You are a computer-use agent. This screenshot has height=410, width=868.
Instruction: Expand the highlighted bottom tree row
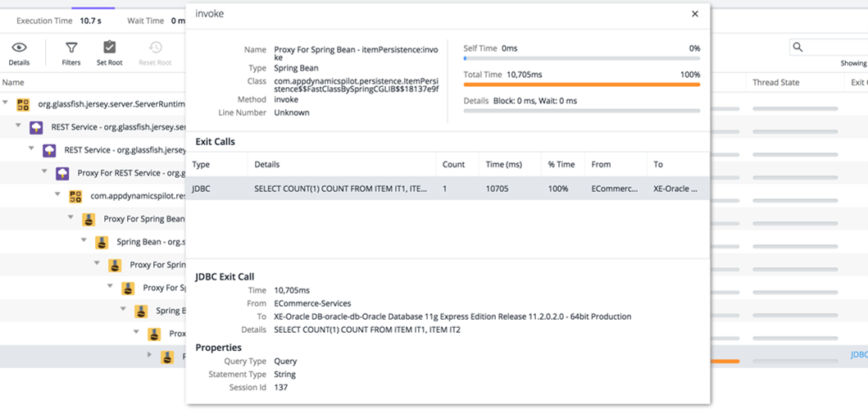[149, 354]
